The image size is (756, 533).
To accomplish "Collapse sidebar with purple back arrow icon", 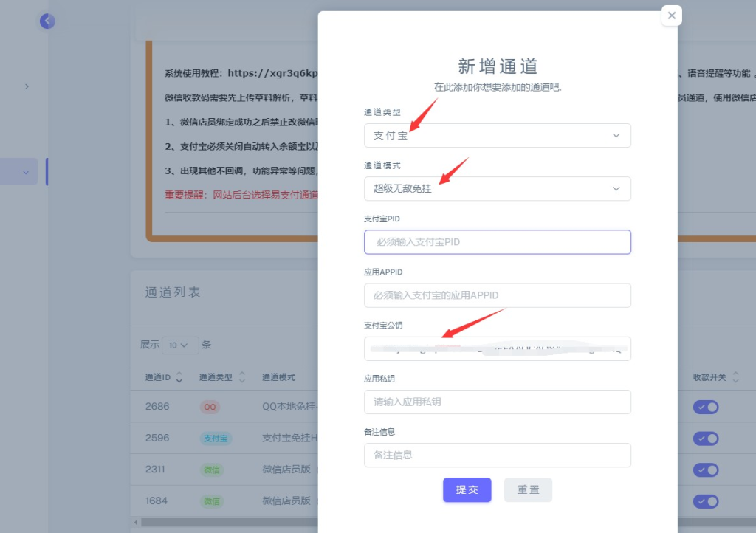I will (47, 21).
